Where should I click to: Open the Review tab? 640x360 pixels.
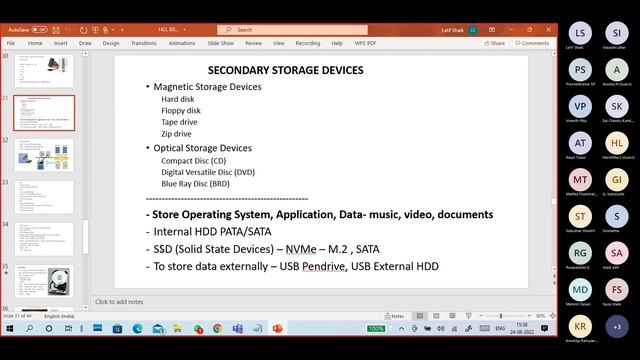point(253,43)
